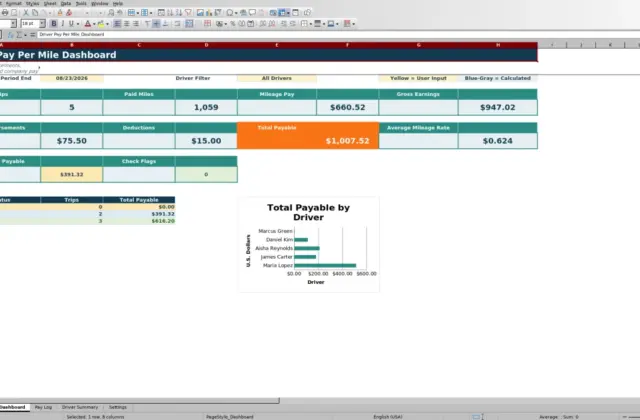Select the 08/23/2026 period end cell
This screenshot has height=420, width=640.
(72, 78)
